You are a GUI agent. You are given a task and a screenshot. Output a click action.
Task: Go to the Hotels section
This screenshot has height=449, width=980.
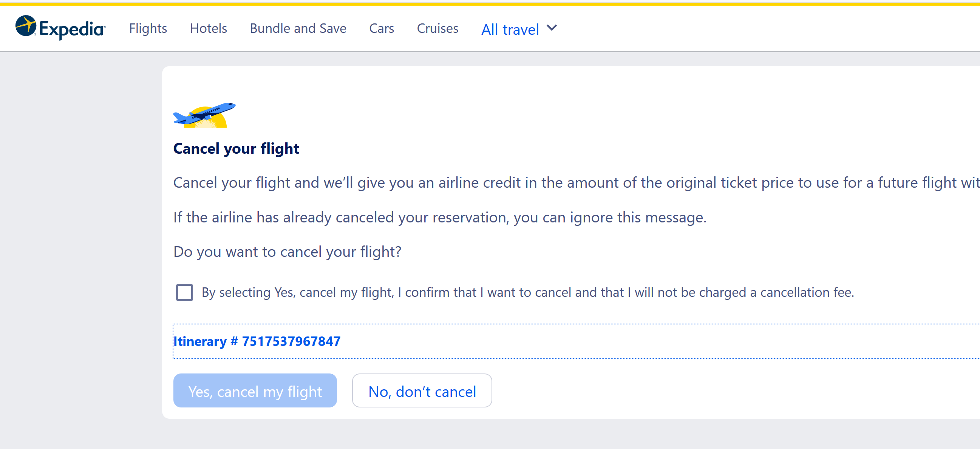click(209, 29)
